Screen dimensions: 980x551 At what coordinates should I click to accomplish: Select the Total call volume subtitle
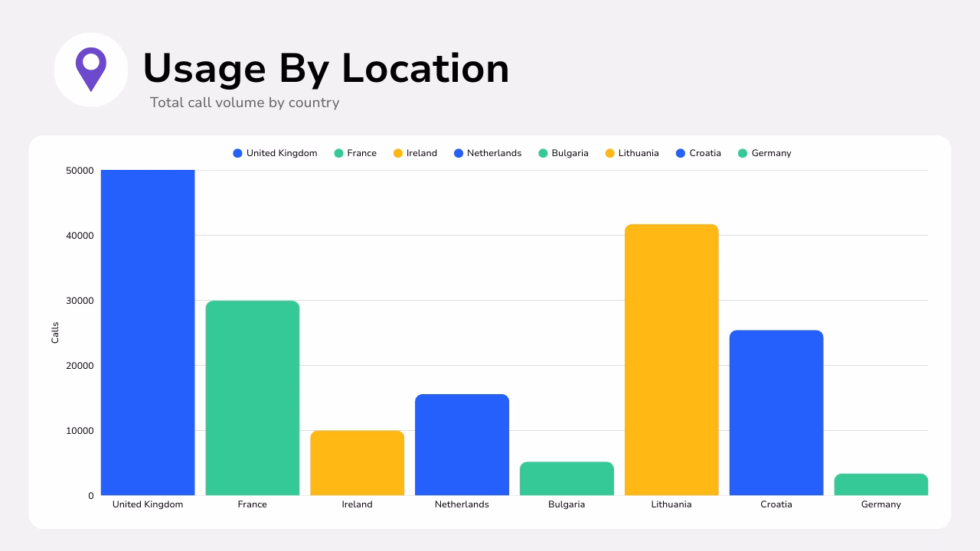[x=244, y=103]
